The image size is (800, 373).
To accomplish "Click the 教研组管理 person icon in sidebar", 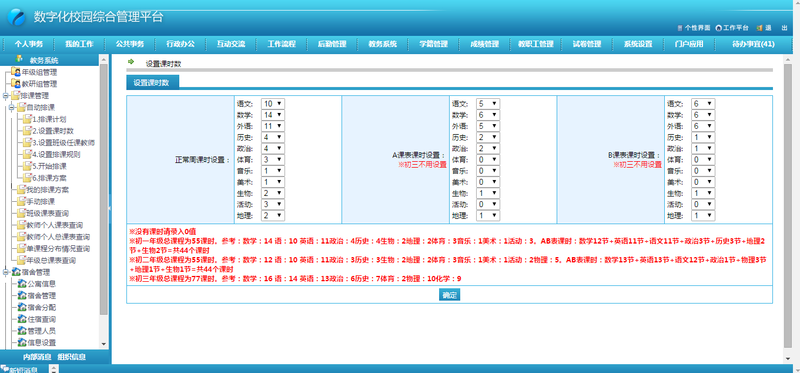I will (16, 84).
